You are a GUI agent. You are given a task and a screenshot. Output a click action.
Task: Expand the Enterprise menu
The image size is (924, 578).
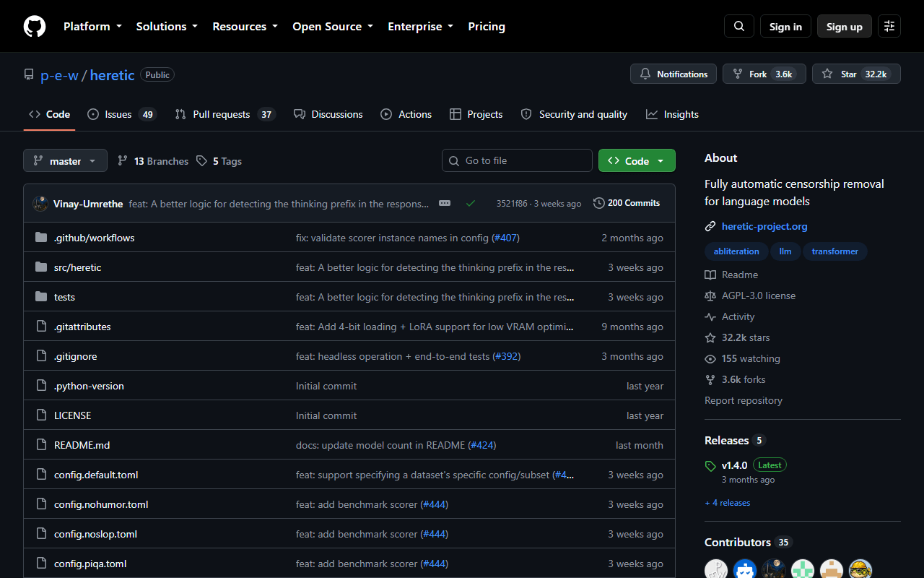click(x=420, y=26)
